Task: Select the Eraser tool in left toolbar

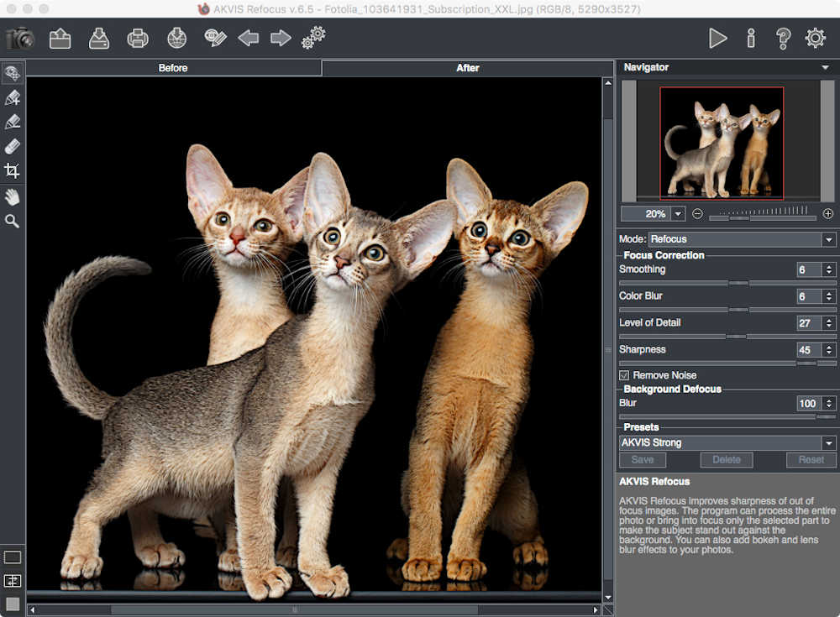Action: [x=13, y=147]
